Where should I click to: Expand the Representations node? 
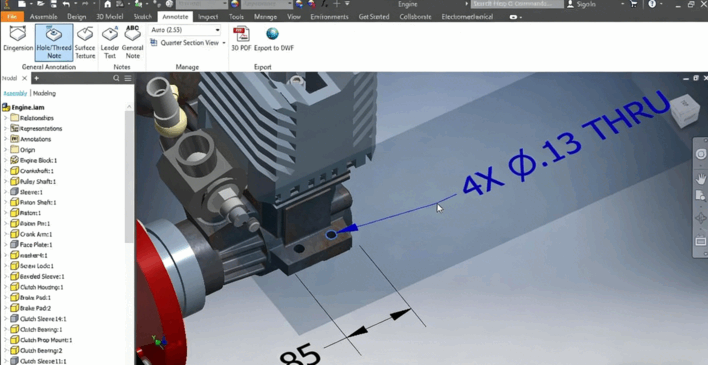(x=5, y=128)
